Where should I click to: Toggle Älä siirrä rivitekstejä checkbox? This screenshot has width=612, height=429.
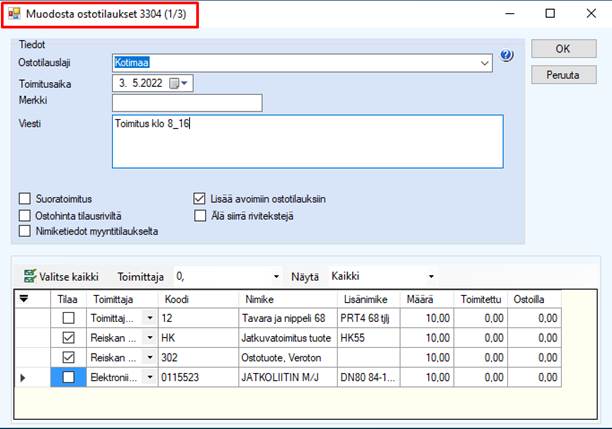pos(199,215)
